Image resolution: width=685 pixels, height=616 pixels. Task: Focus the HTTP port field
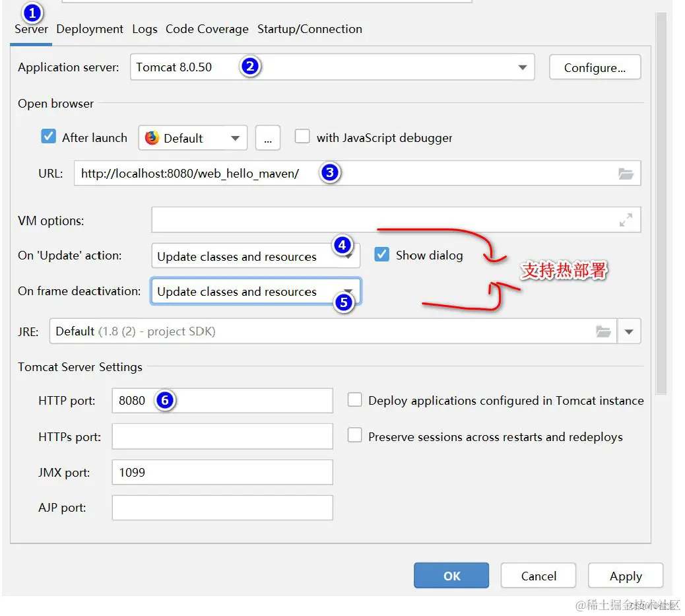click(222, 401)
